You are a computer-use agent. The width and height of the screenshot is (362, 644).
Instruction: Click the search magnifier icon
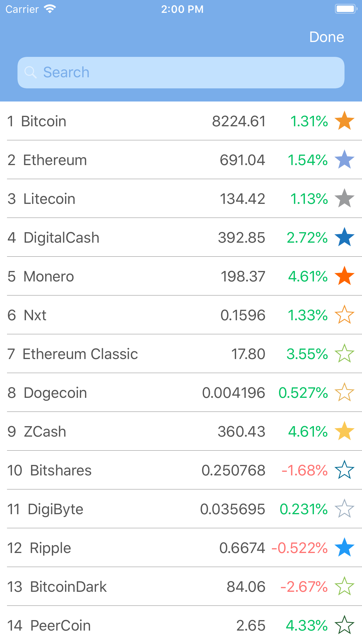point(31,72)
